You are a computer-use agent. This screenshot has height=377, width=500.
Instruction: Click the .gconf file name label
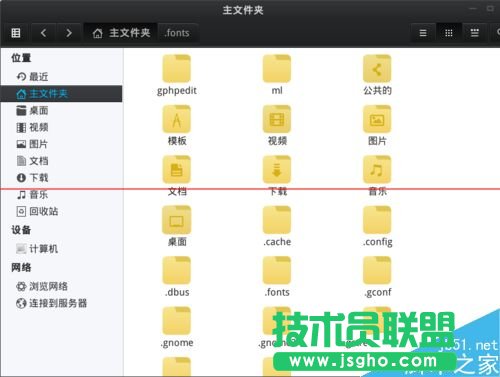pos(378,292)
